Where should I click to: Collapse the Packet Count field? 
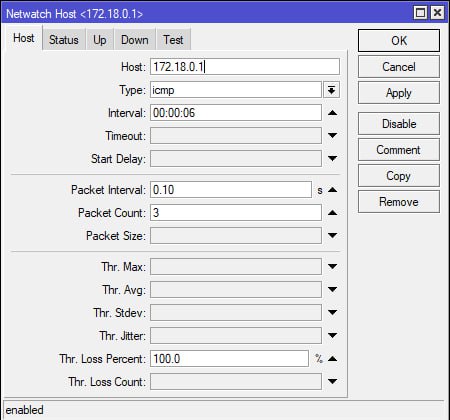click(332, 213)
